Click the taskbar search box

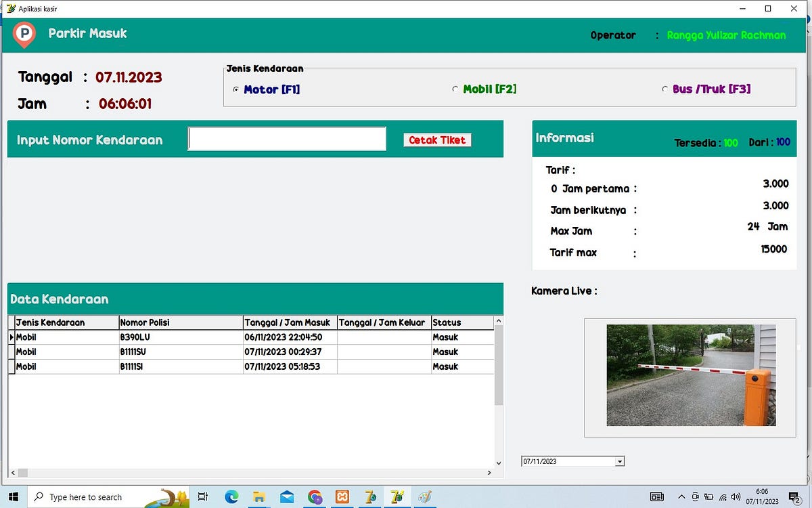(101, 496)
